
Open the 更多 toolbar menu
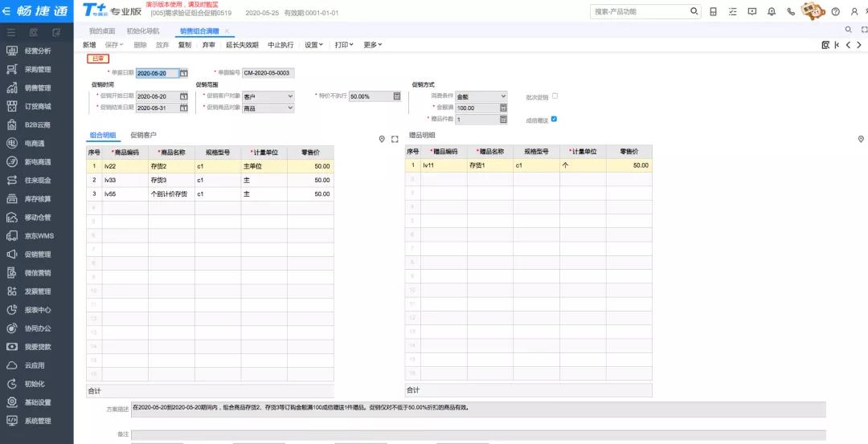372,45
